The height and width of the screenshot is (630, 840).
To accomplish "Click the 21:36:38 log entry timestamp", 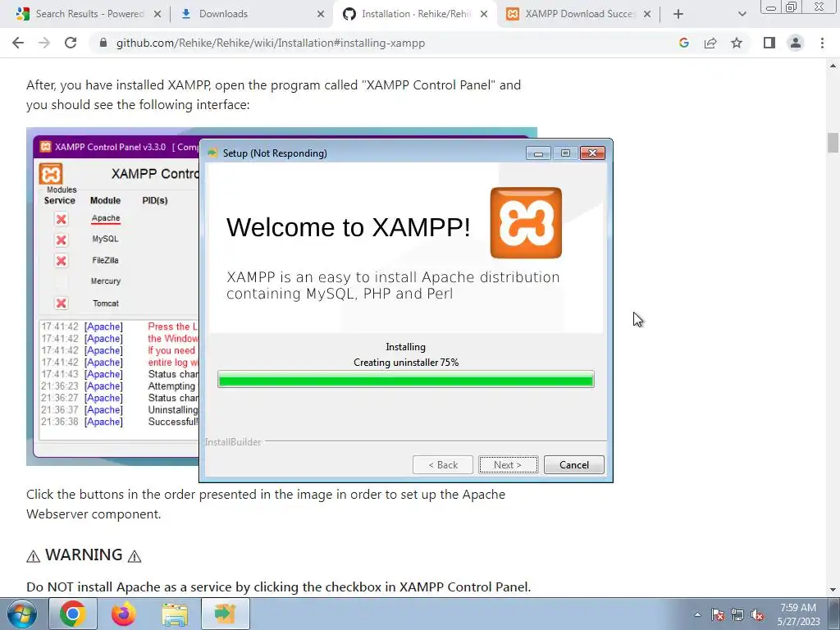I will (60, 422).
